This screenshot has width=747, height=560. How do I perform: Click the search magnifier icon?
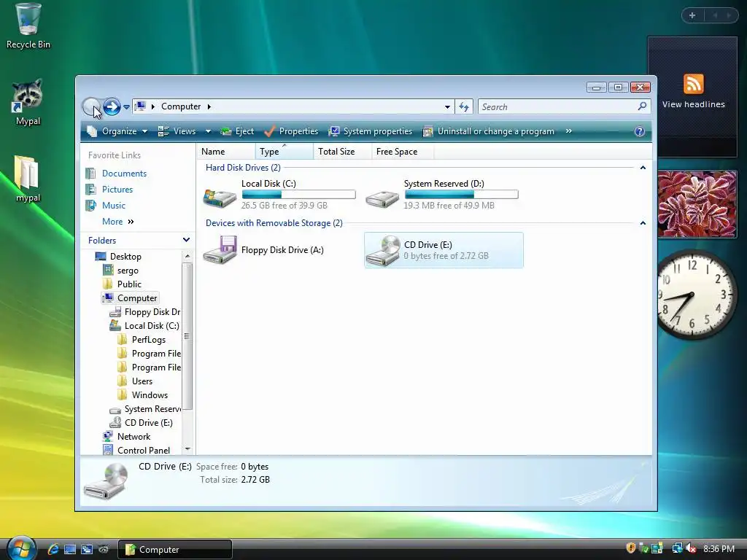click(x=642, y=106)
